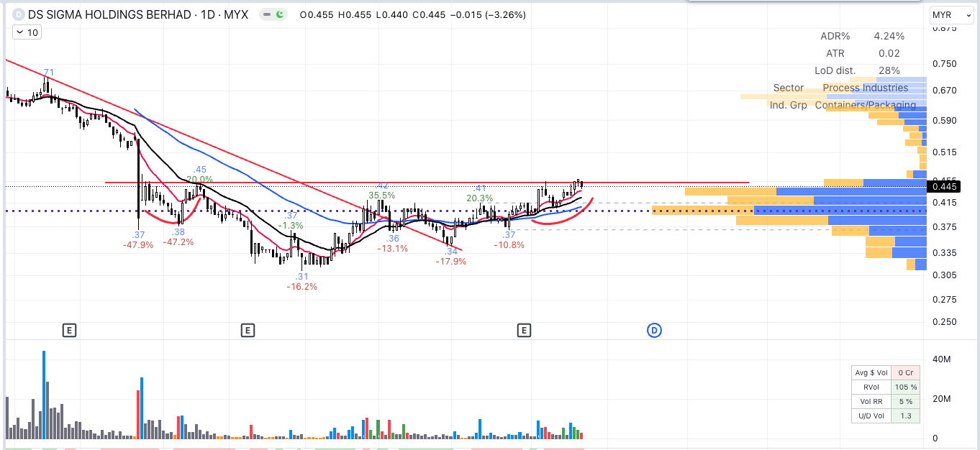The width and height of the screenshot is (980, 450).
Task: Click the 40M volume axis label
Action: (x=943, y=359)
